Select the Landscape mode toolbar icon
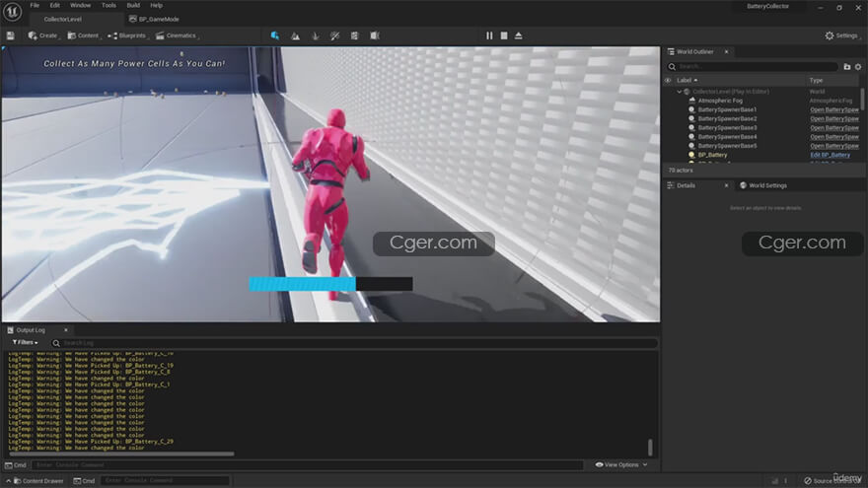This screenshot has height=488, width=868. click(x=295, y=35)
